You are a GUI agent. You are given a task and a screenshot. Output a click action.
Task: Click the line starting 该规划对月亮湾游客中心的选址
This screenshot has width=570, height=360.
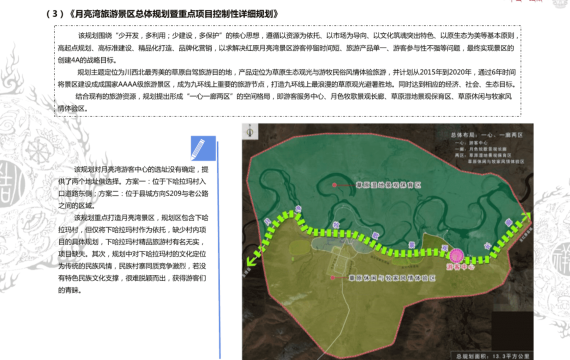(141, 169)
